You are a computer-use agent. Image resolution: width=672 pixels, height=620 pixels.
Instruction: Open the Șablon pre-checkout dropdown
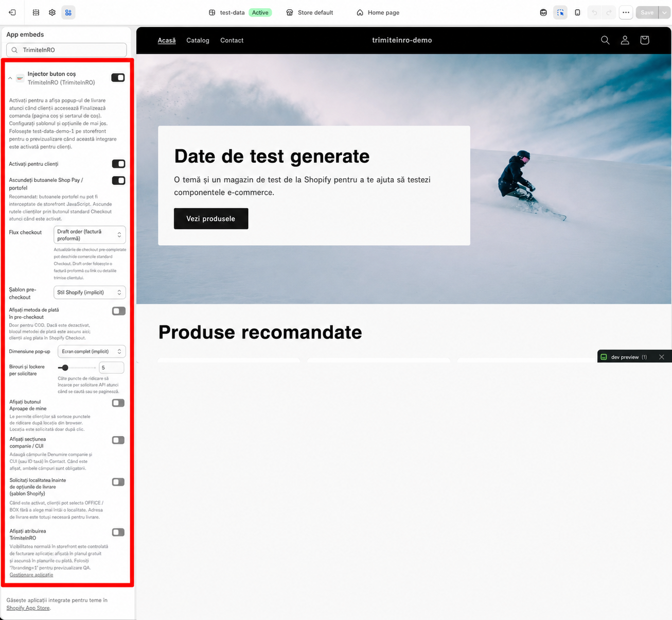click(90, 292)
